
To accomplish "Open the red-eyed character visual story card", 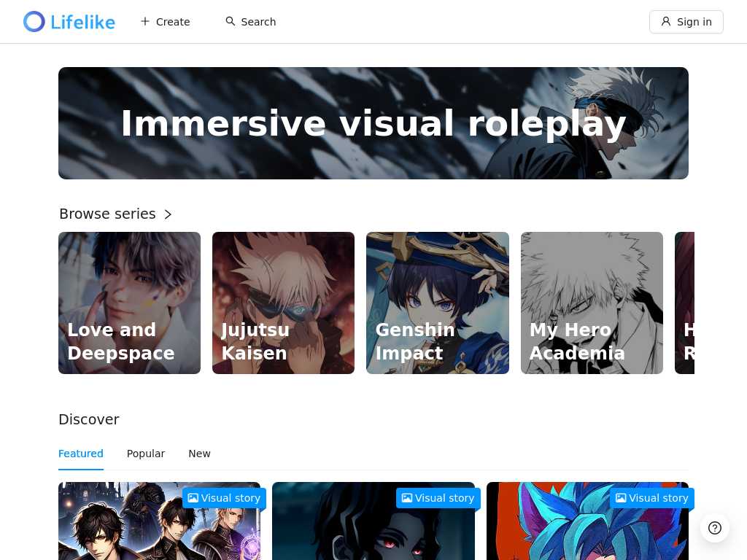I will 373,521.
